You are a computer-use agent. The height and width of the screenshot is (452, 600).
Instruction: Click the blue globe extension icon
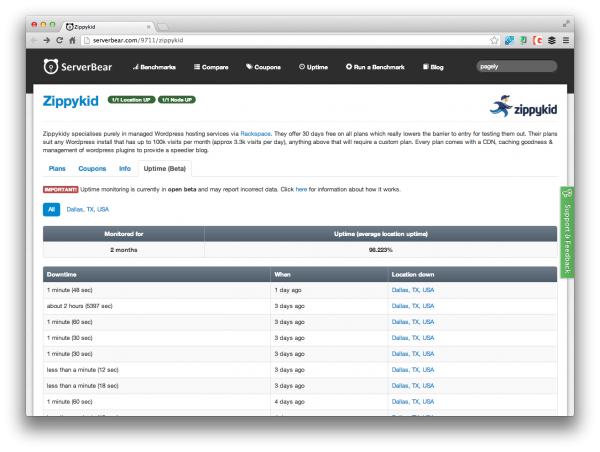[x=509, y=40]
